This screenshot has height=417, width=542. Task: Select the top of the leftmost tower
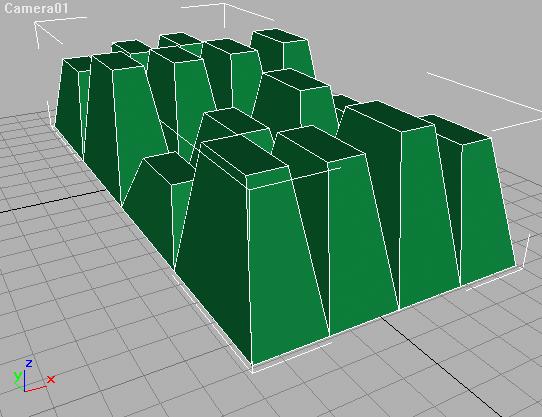[77, 64]
